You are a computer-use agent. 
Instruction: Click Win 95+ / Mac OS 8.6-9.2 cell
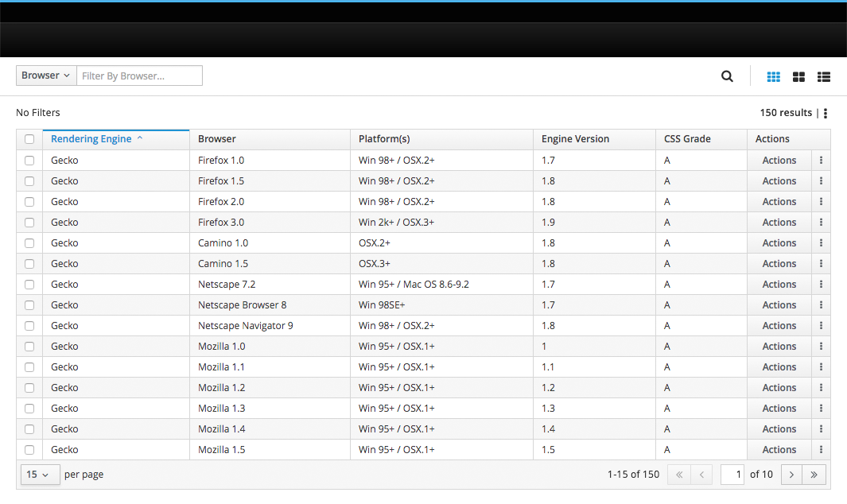442,284
